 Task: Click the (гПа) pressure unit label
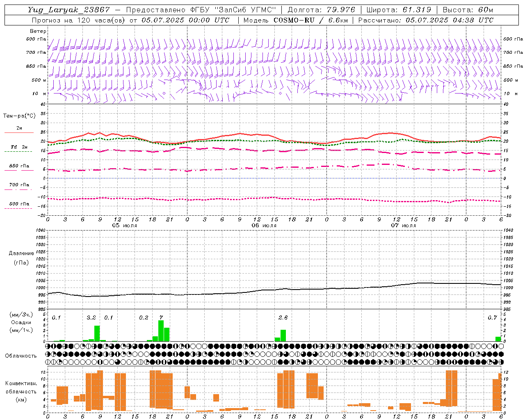[x=21, y=262]
